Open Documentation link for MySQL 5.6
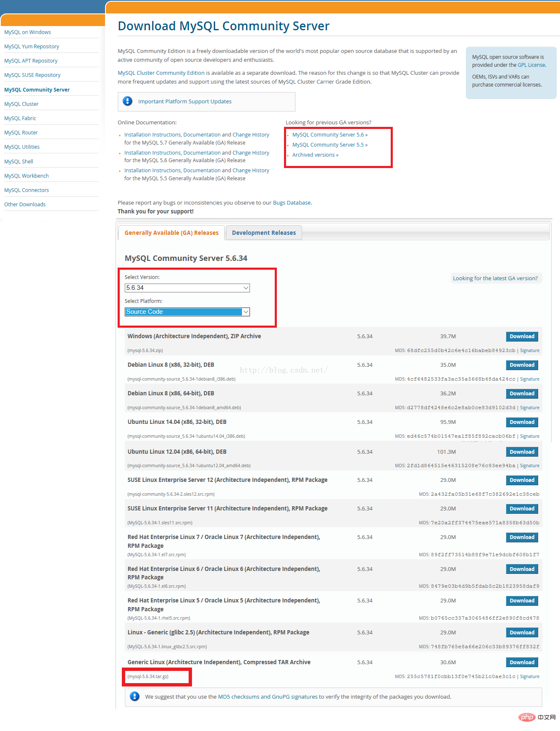560x731 pixels. pyautogui.click(x=202, y=153)
